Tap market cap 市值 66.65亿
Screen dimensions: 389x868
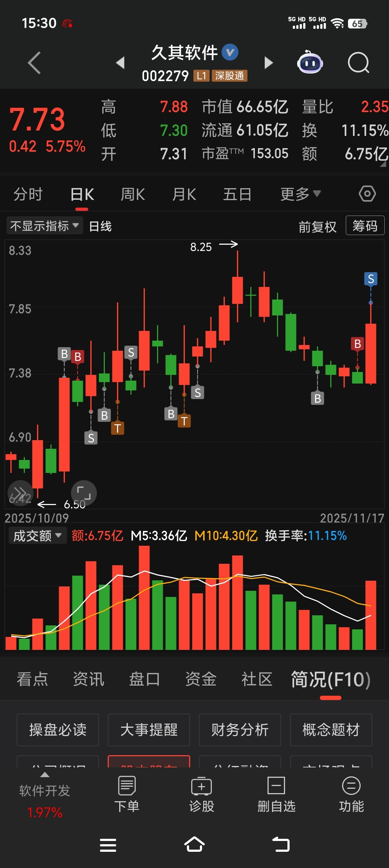click(245, 107)
